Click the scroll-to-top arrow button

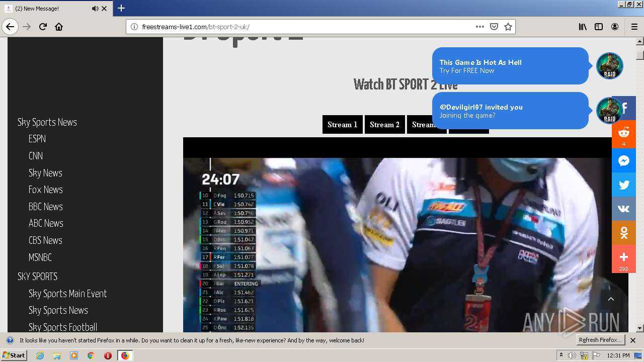point(611,299)
